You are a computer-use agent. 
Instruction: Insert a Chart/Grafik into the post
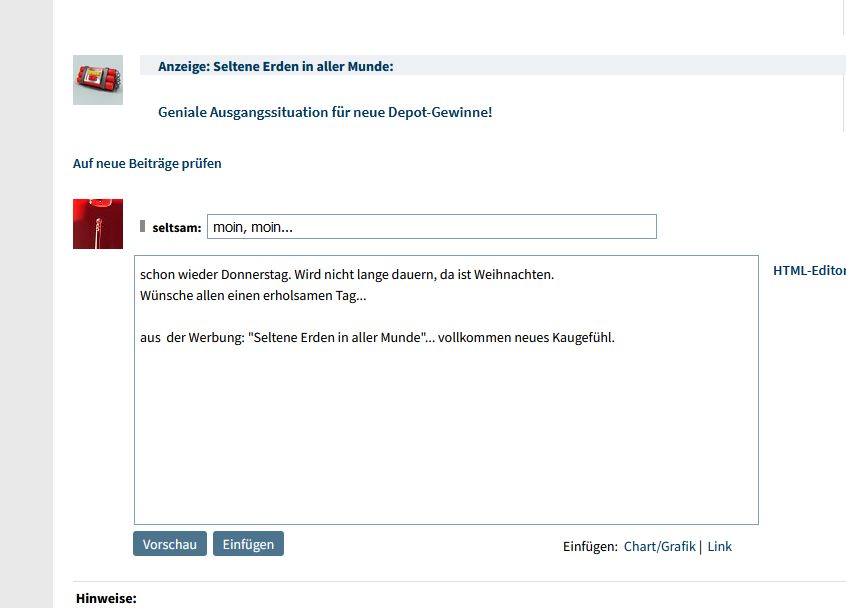click(x=659, y=546)
